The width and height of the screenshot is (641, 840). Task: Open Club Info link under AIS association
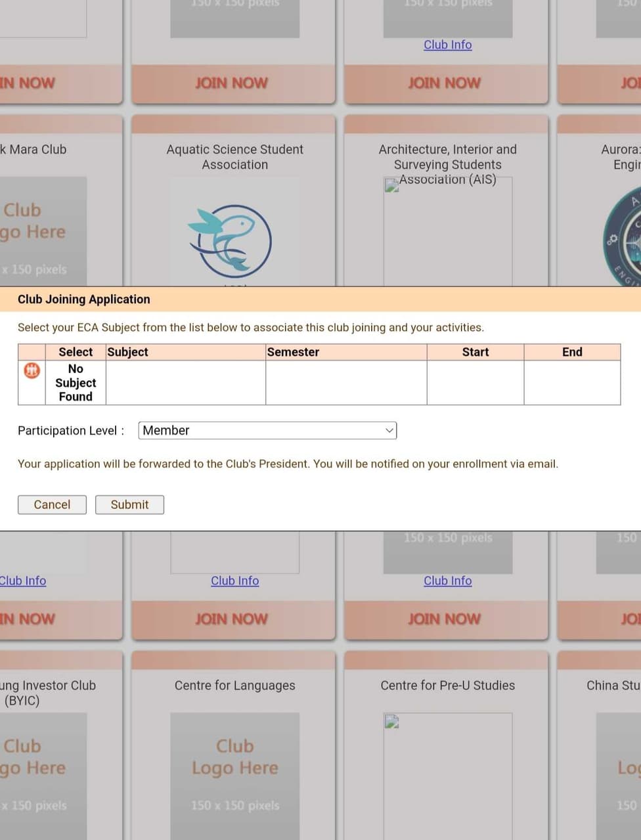447,581
